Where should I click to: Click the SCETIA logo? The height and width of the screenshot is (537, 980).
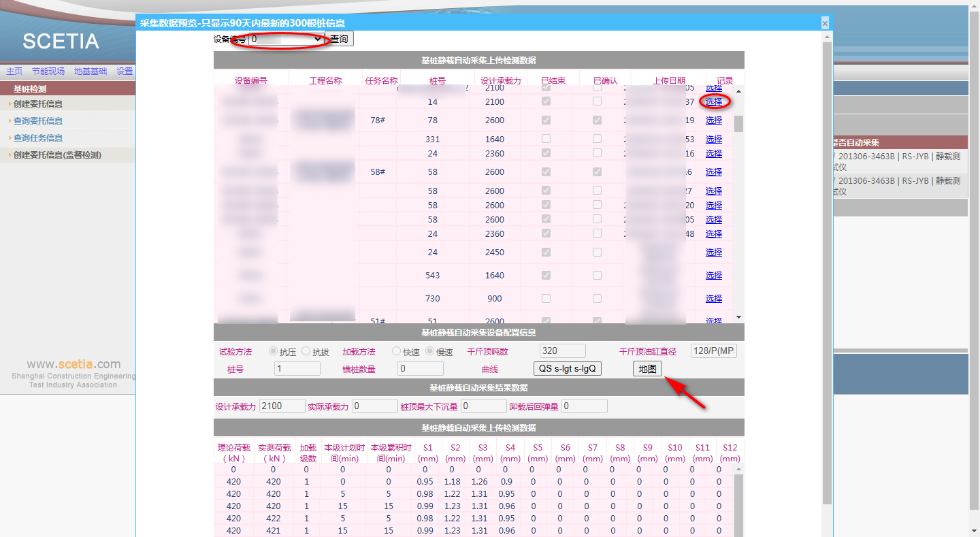click(x=61, y=42)
